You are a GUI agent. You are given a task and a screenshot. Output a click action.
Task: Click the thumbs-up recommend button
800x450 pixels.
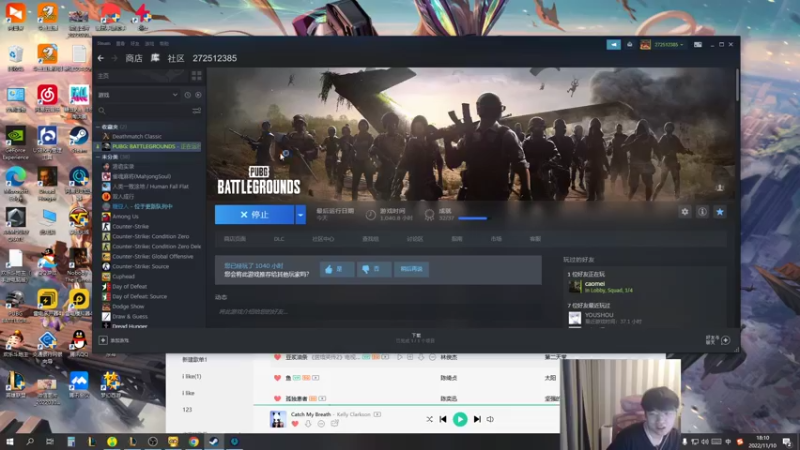point(337,269)
